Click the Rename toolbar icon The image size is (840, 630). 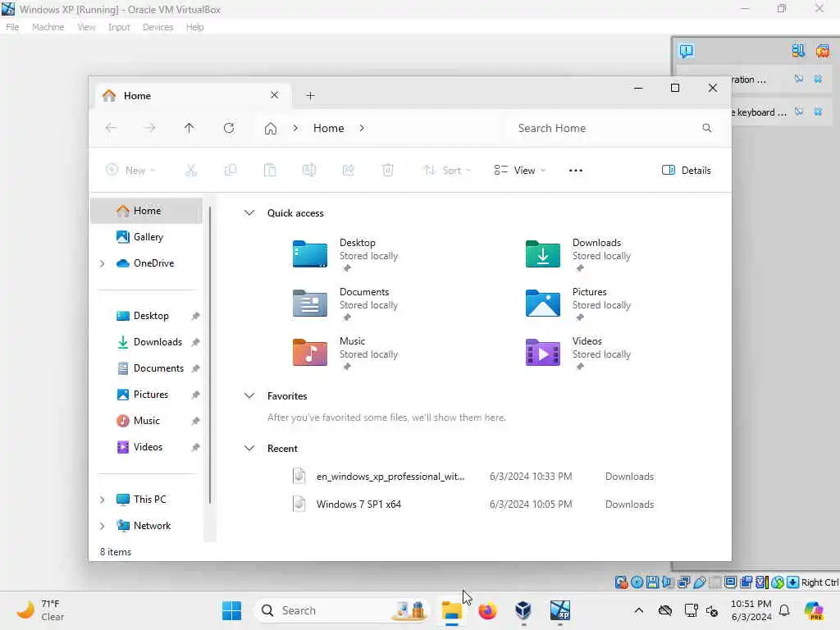pyautogui.click(x=309, y=171)
